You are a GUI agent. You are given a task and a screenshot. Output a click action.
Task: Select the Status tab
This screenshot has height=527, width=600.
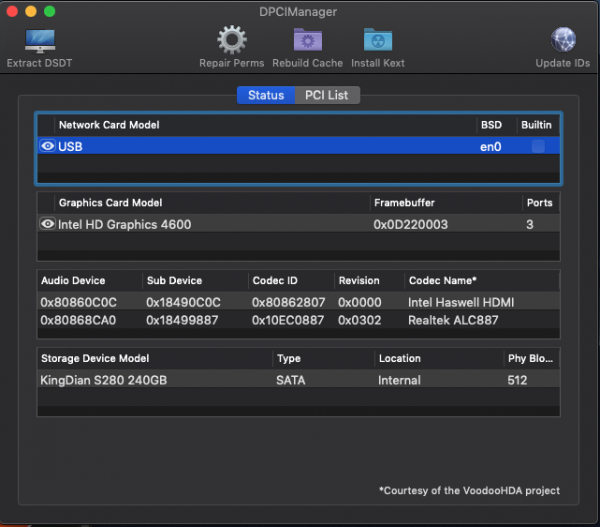(265, 95)
